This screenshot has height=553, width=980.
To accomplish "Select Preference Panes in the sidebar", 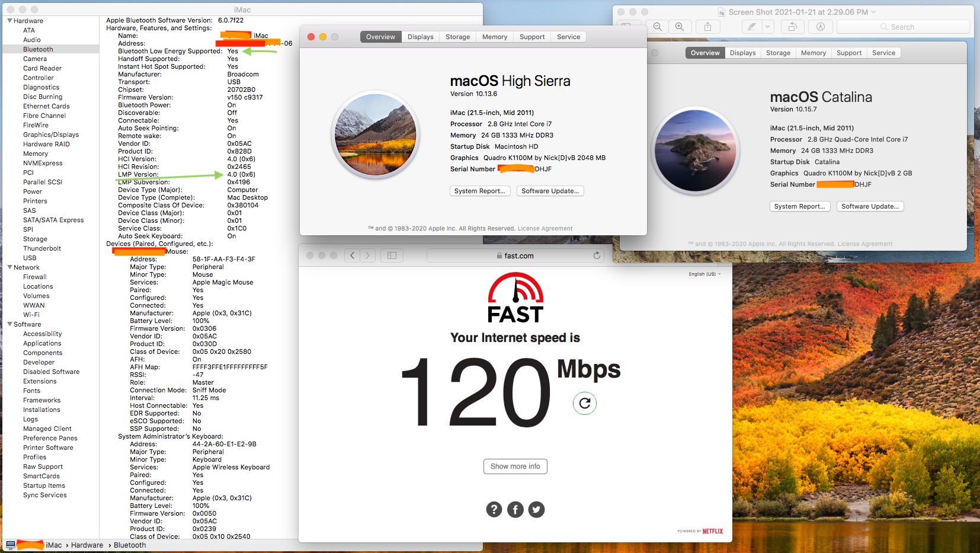I will pos(50,438).
